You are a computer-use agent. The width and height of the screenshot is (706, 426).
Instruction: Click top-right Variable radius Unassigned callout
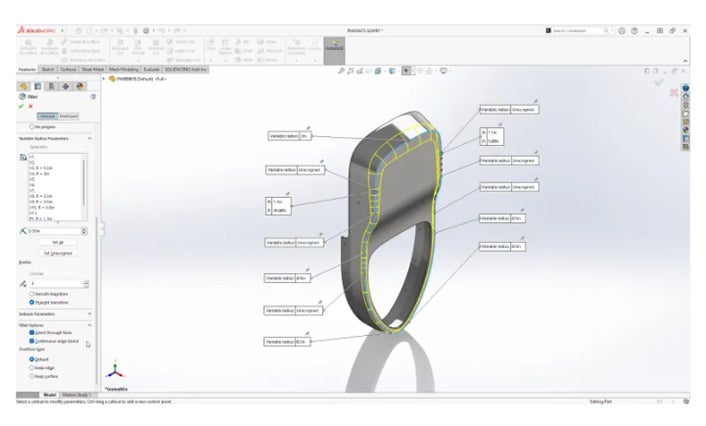pyautogui.click(x=509, y=109)
